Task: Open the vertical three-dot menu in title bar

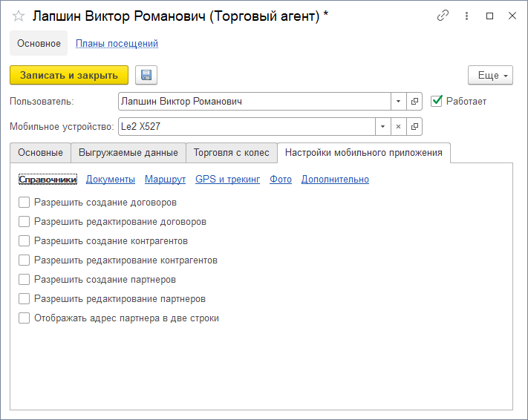Action: pos(466,16)
